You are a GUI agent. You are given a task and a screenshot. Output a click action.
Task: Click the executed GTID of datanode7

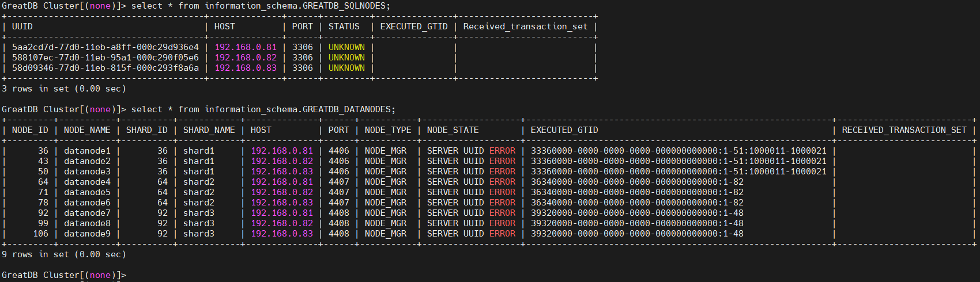[x=637, y=213]
